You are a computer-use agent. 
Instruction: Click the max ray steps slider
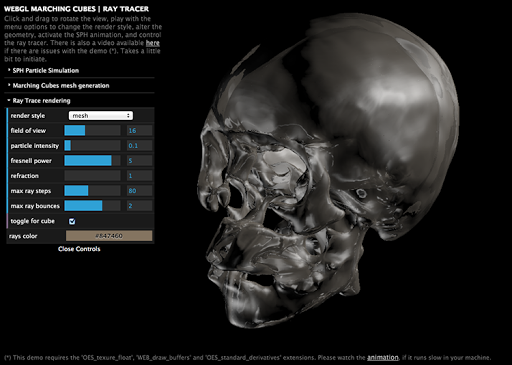pos(92,191)
